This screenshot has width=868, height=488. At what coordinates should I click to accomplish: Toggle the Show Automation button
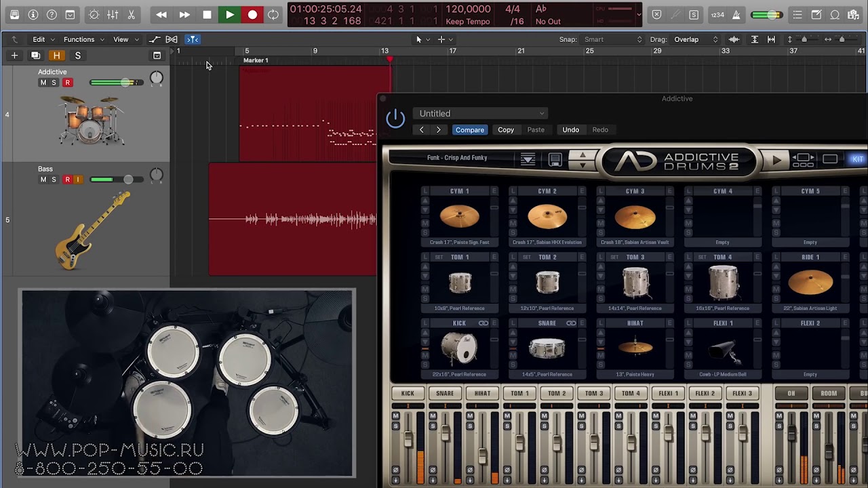pos(155,39)
